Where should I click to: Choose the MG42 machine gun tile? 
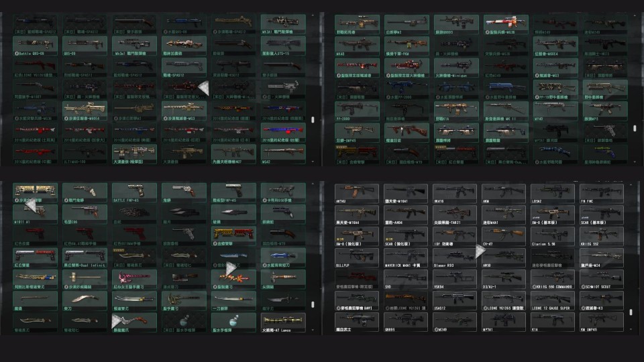tap(283, 155)
